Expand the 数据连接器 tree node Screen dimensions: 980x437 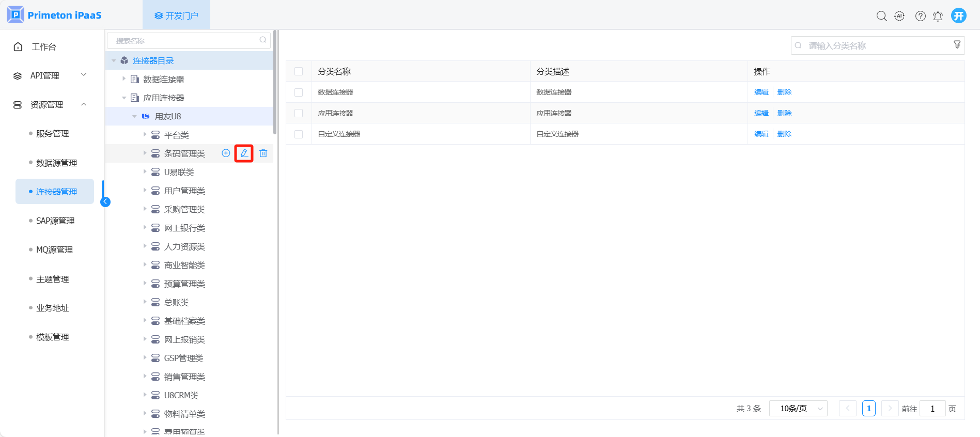[124, 79]
